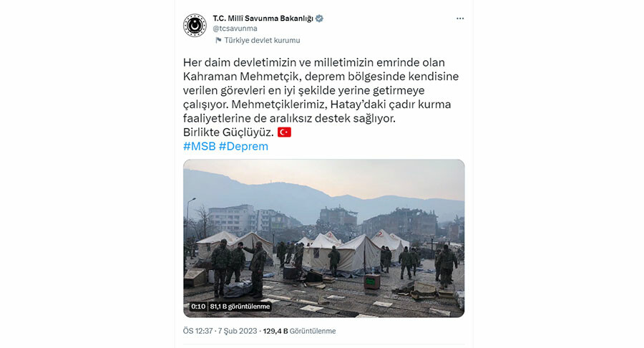Open the 129,4 B Görüntülenme view count
The height and width of the screenshot is (348, 644).
(299, 331)
